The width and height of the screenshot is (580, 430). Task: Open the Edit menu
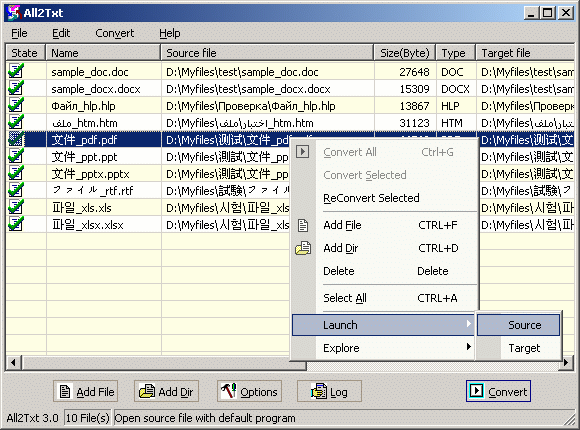coord(61,33)
